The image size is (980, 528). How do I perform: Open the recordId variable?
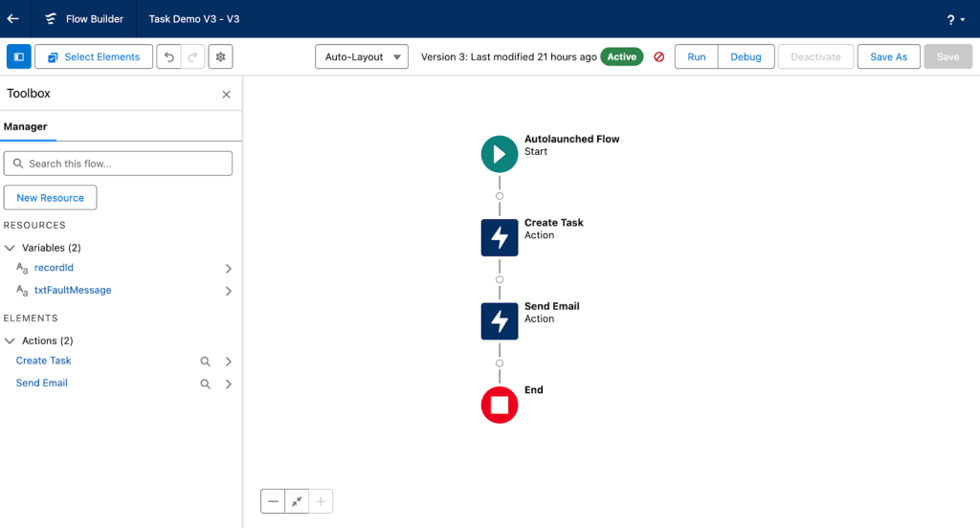(54, 268)
